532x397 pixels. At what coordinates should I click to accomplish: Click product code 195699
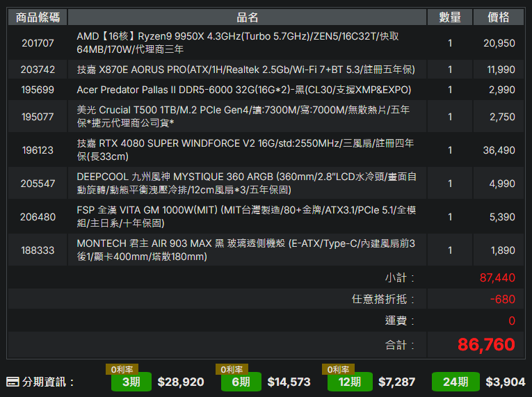tap(38, 90)
